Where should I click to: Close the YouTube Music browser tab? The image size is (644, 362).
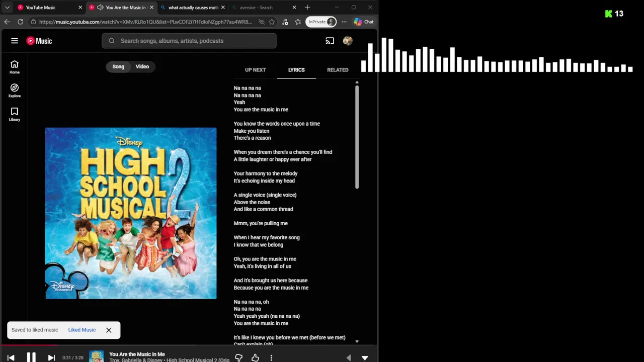point(80,8)
